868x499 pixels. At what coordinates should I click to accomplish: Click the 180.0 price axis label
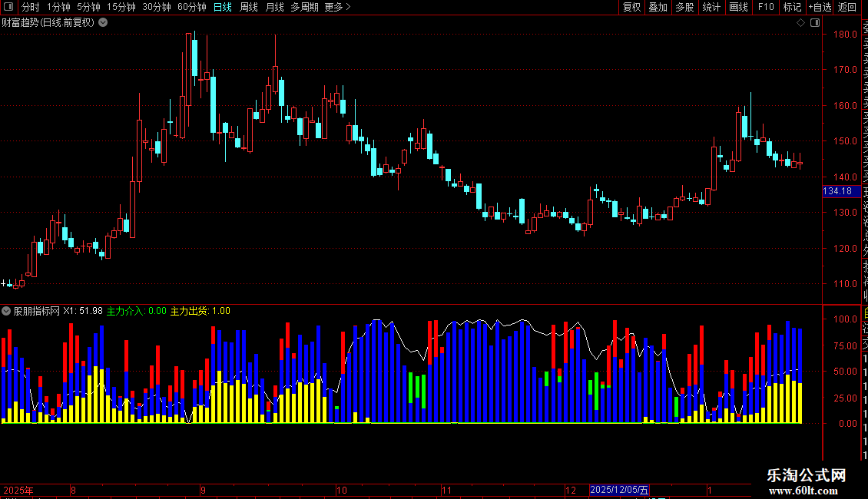click(x=845, y=35)
